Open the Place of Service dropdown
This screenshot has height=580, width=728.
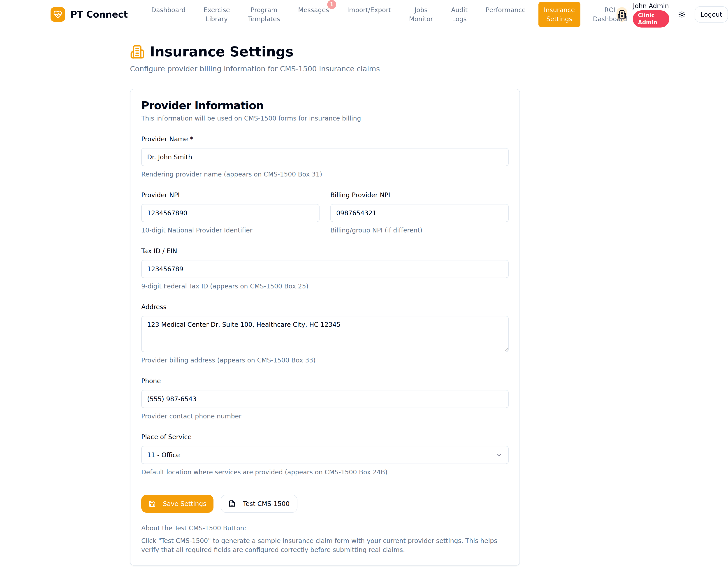point(325,455)
